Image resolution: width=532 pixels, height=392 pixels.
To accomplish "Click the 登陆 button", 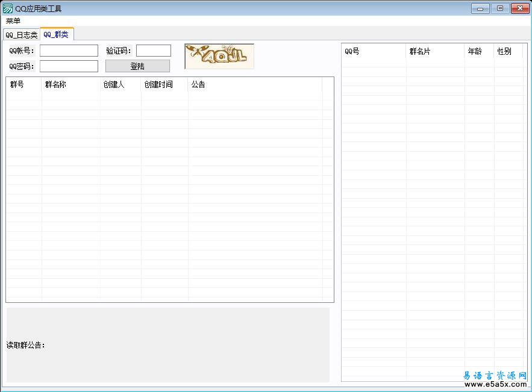I will coord(138,66).
